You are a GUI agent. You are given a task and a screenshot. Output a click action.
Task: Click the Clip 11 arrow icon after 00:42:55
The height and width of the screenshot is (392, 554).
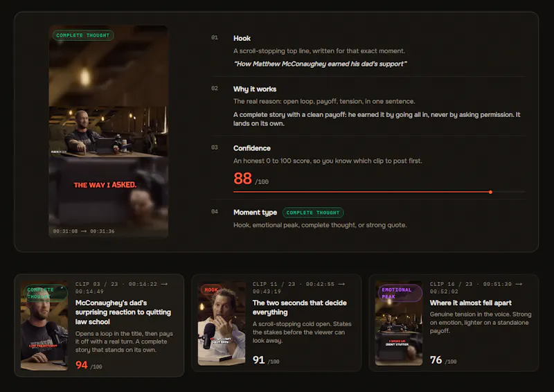(341, 284)
